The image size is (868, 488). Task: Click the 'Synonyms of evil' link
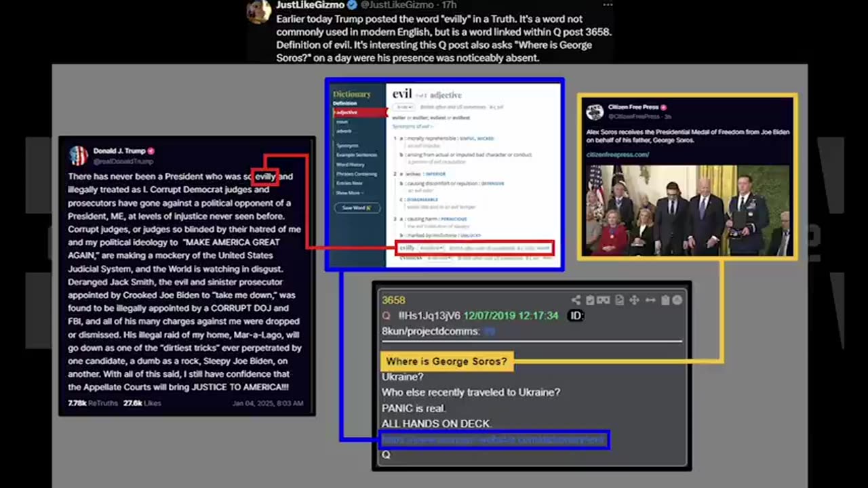412,127
